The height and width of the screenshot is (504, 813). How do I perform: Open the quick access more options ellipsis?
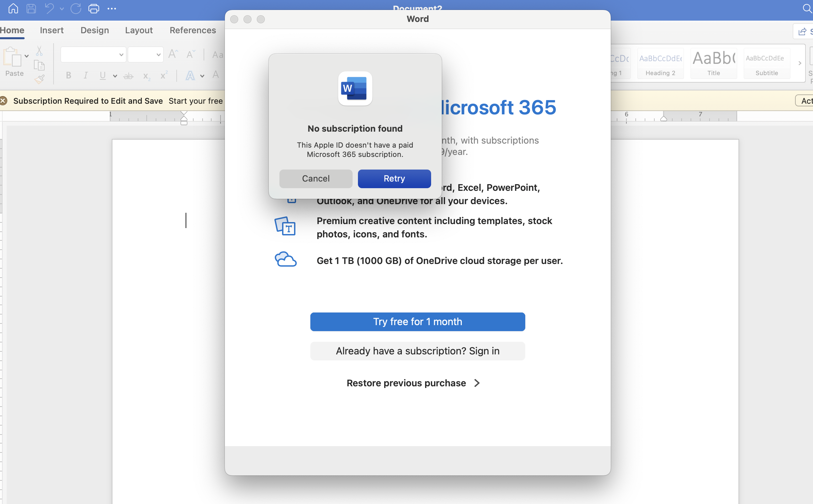112,9
